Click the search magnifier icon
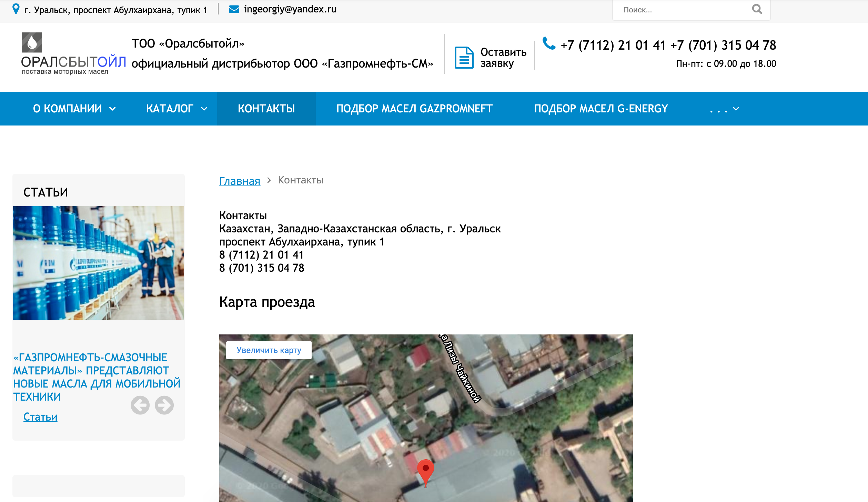The height and width of the screenshot is (502, 868). pyautogui.click(x=757, y=9)
